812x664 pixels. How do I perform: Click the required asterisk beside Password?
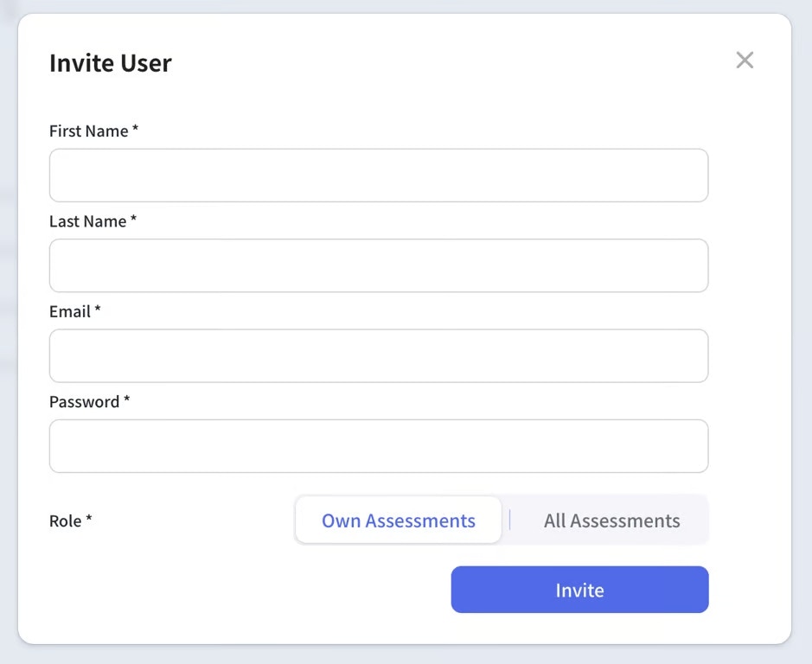coord(127,401)
